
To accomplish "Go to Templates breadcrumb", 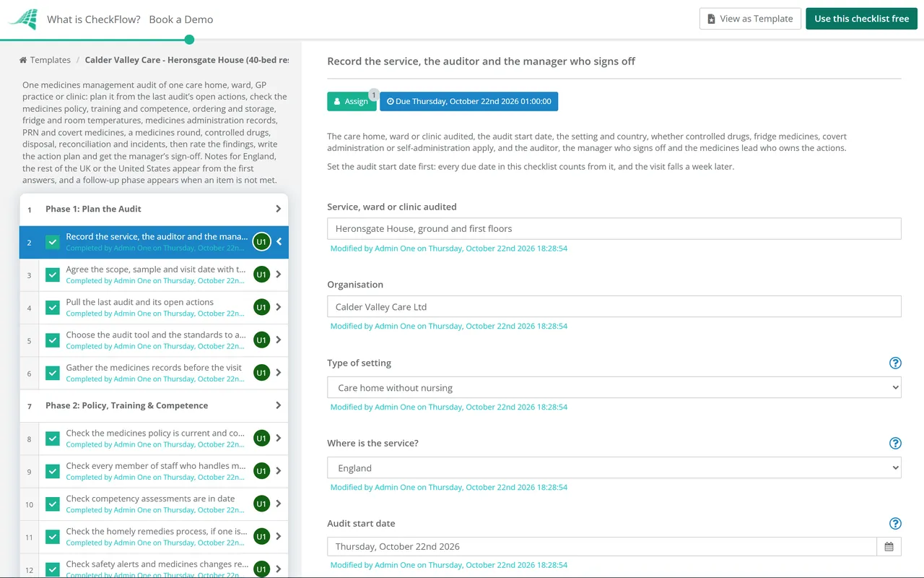I will pyautogui.click(x=51, y=60).
